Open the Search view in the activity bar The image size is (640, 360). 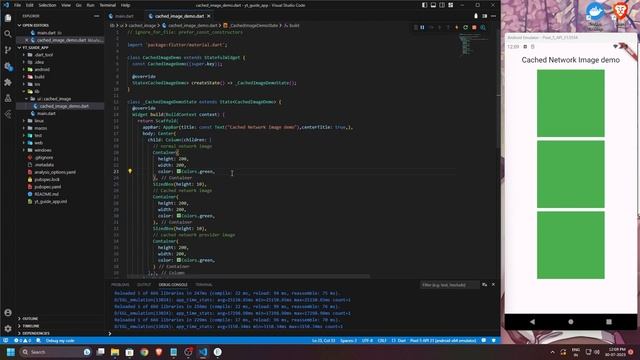[x=8, y=34]
